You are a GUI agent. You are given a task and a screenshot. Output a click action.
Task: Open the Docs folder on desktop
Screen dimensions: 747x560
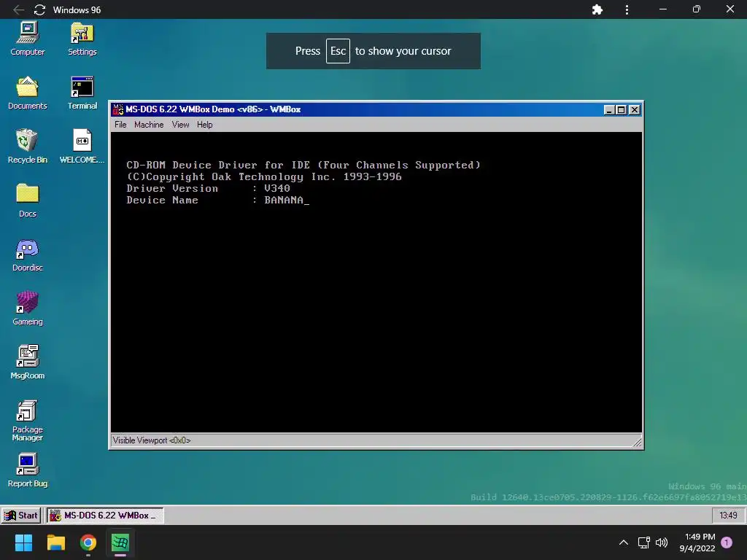27,201
